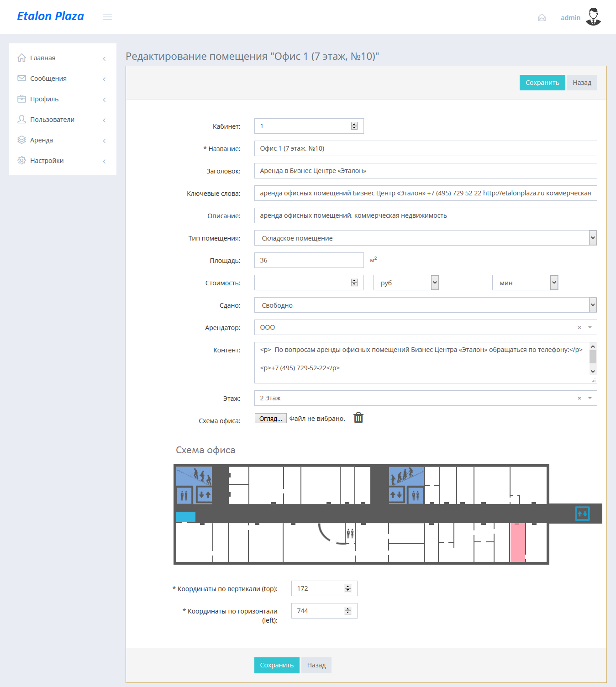
Task: Click the bottom Назад button
Action: pos(316,665)
